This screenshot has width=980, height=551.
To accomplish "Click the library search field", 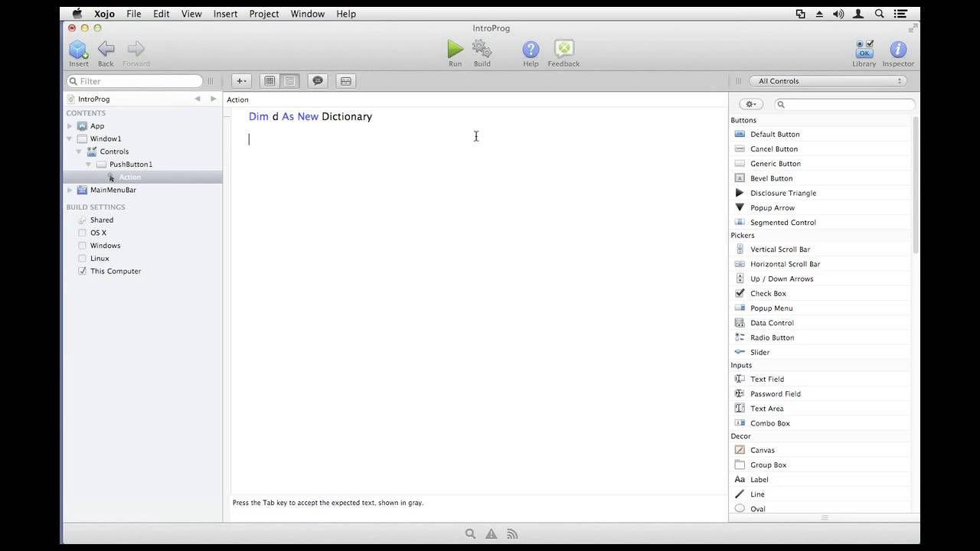I will (844, 104).
